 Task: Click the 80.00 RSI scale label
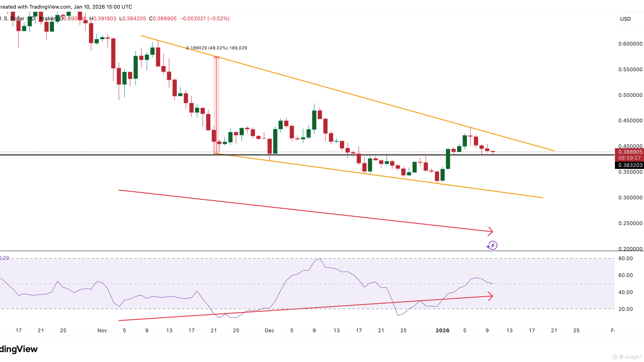coord(625,258)
